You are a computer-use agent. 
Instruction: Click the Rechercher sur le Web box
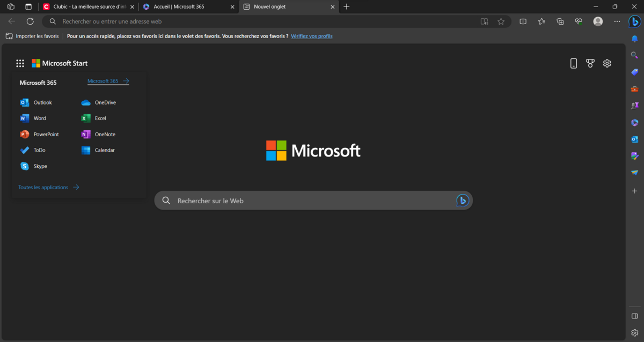click(x=313, y=200)
